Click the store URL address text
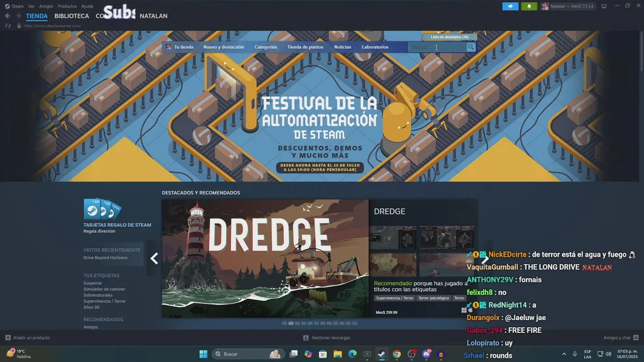 (52, 26)
